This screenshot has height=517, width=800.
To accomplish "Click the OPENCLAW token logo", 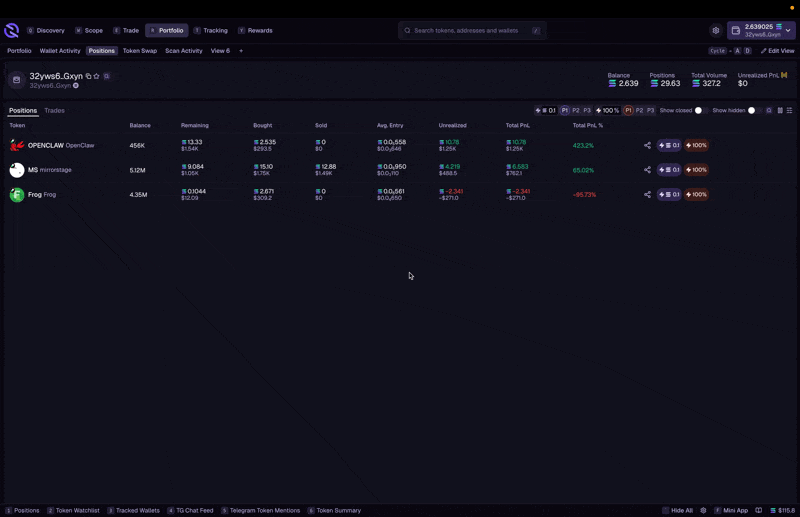I will point(17,145).
